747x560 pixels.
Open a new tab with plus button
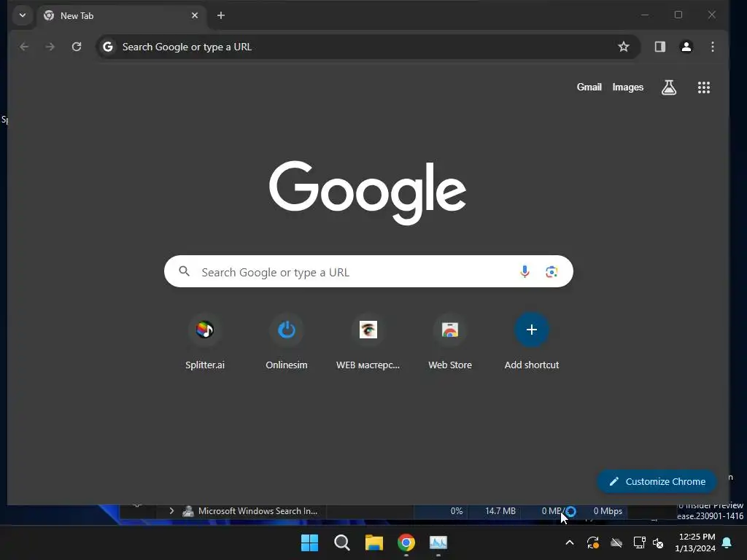click(x=220, y=16)
